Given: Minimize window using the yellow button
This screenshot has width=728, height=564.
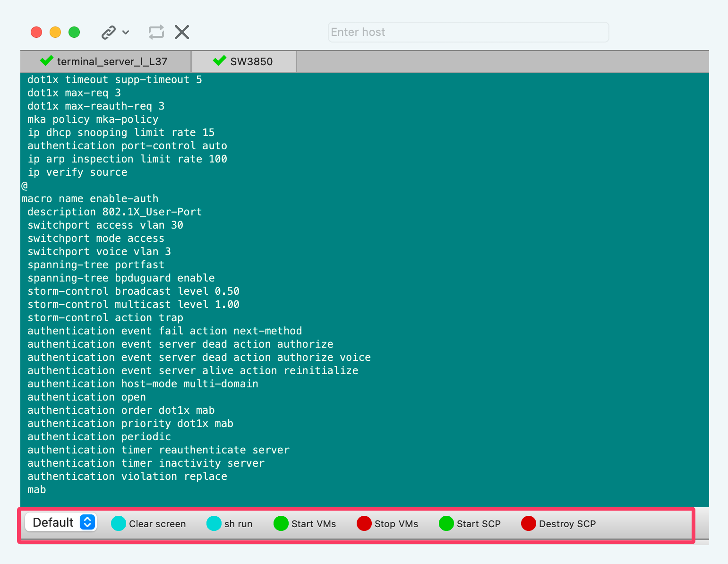Looking at the screenshot, I should click(55, 32).
